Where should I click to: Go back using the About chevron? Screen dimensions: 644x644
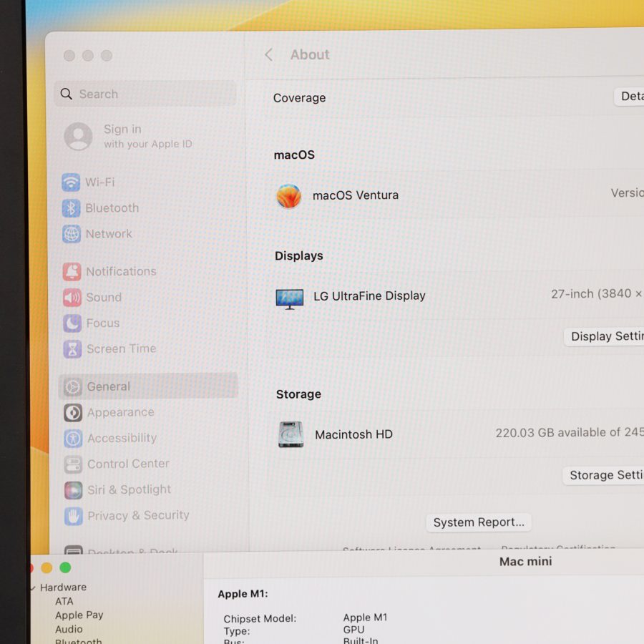point(269,54)
